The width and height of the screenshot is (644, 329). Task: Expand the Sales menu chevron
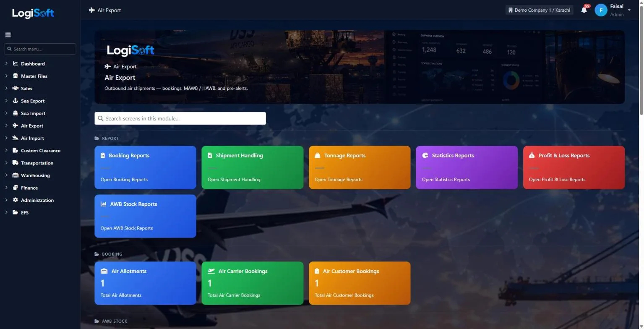coord(6,89)
